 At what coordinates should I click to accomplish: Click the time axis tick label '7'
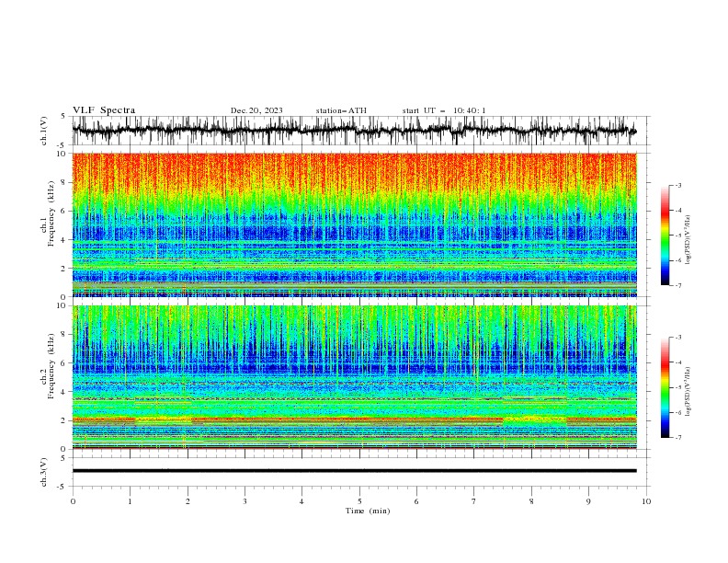coord(474,501)
